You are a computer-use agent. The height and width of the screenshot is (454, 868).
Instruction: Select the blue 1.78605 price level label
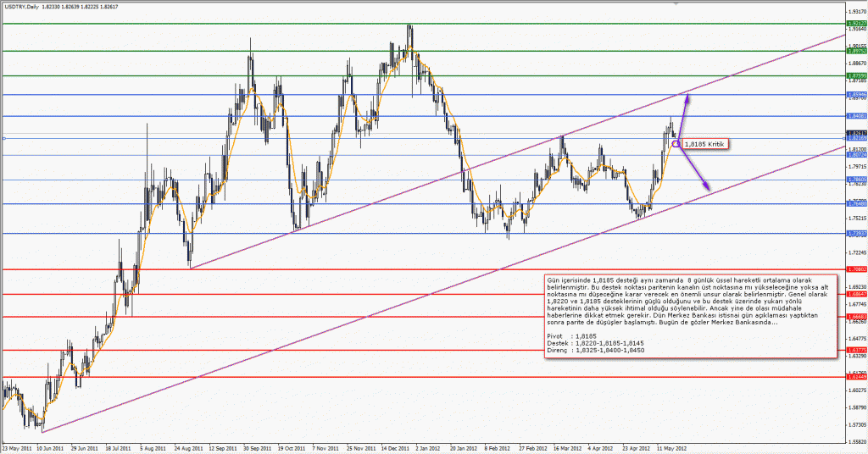click(x=856, y=180)
